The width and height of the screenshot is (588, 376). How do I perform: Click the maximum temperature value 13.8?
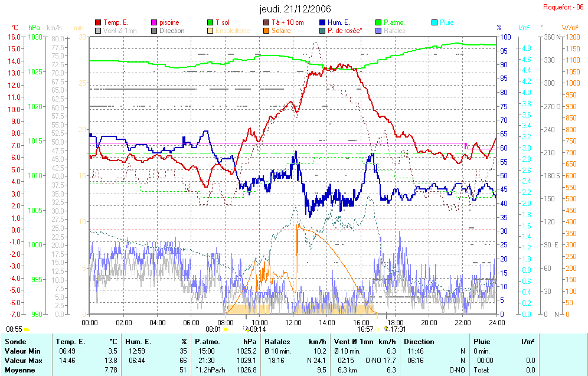pyautogui.click(x=111, y=361)
